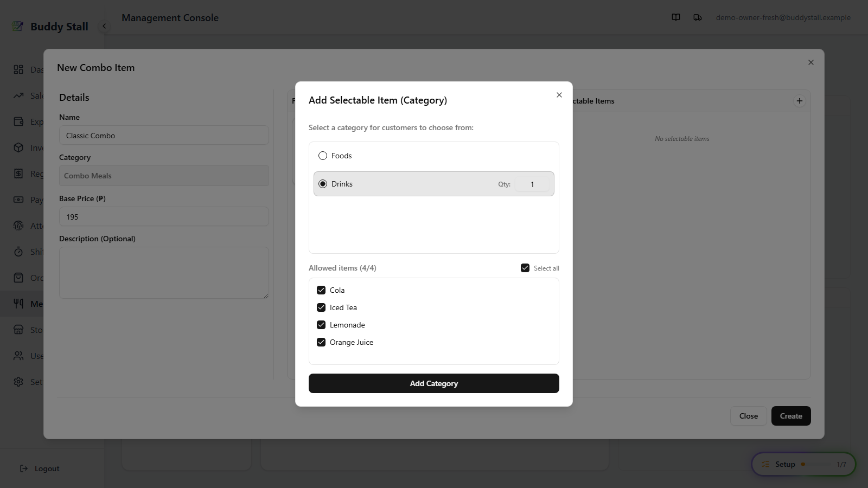Click the owner email address in header
The height and width of the screenshot is (488, 868).
tap(783, 17)
